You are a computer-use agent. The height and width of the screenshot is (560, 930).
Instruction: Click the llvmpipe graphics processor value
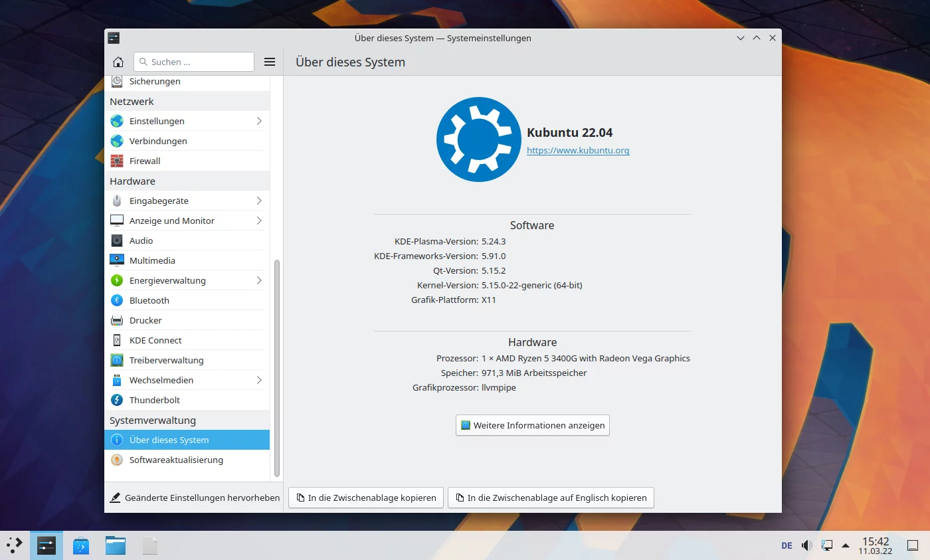pyautogui.click(x=499, y=387)
